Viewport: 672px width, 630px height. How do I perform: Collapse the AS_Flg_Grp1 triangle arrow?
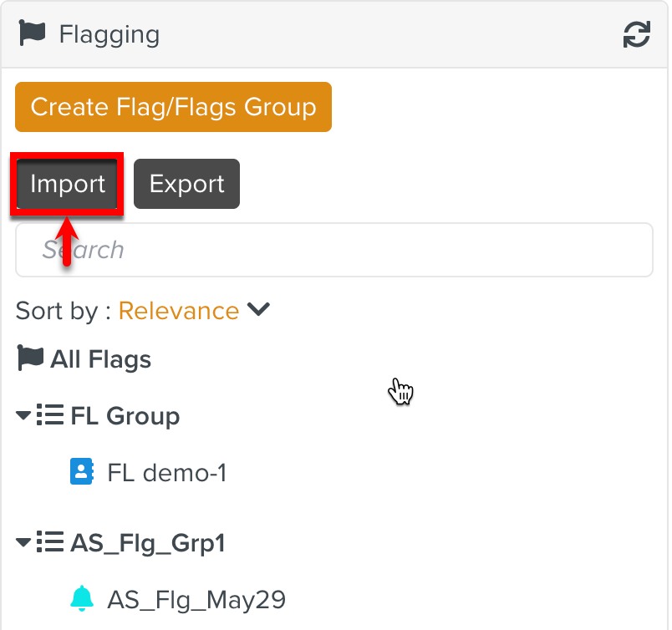[x=23, y=542]
